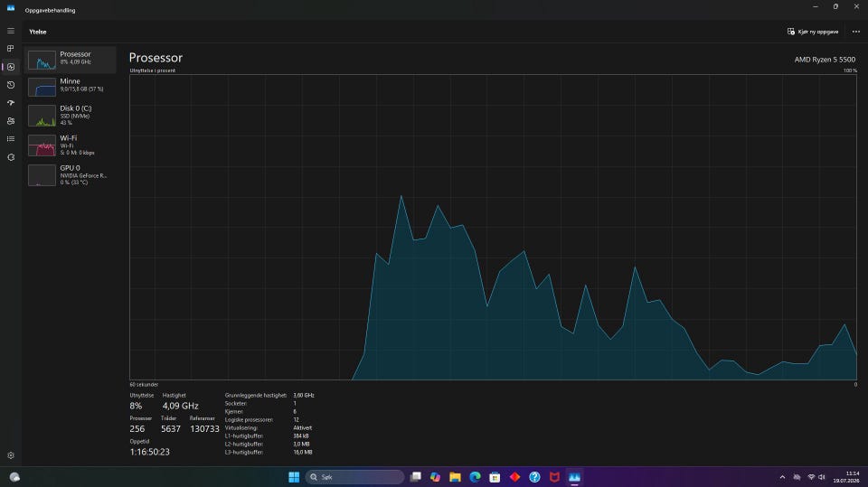
Task: Restore the Oppgavebehandling window size
Action: [x=835, y=6]
